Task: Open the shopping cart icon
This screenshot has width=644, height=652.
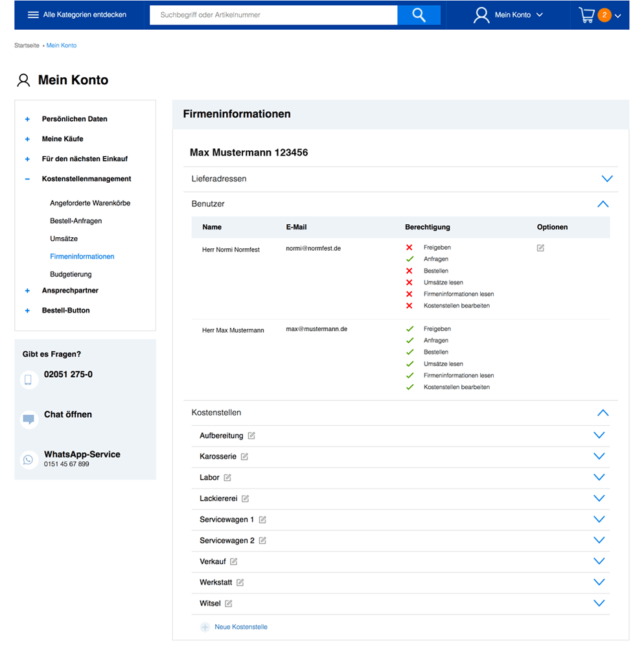Action: tap(586, 15)
